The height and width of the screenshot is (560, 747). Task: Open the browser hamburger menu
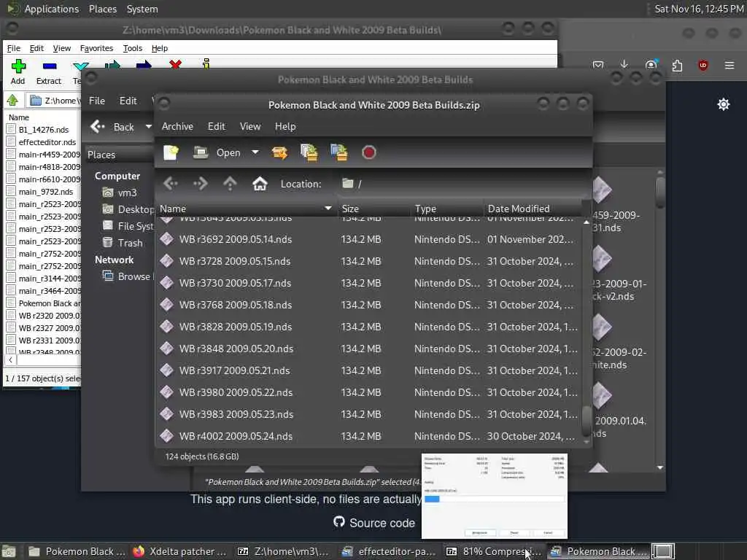[729, 65]
